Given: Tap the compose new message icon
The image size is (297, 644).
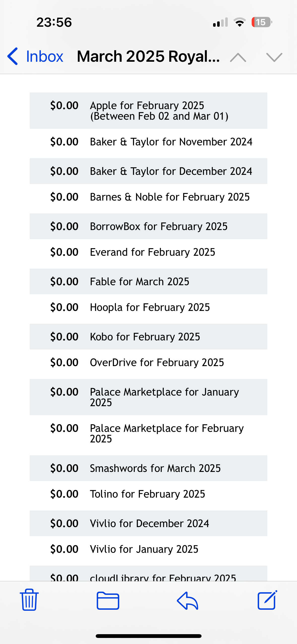Looking at the screenshot, I should [x=267, y=600].
